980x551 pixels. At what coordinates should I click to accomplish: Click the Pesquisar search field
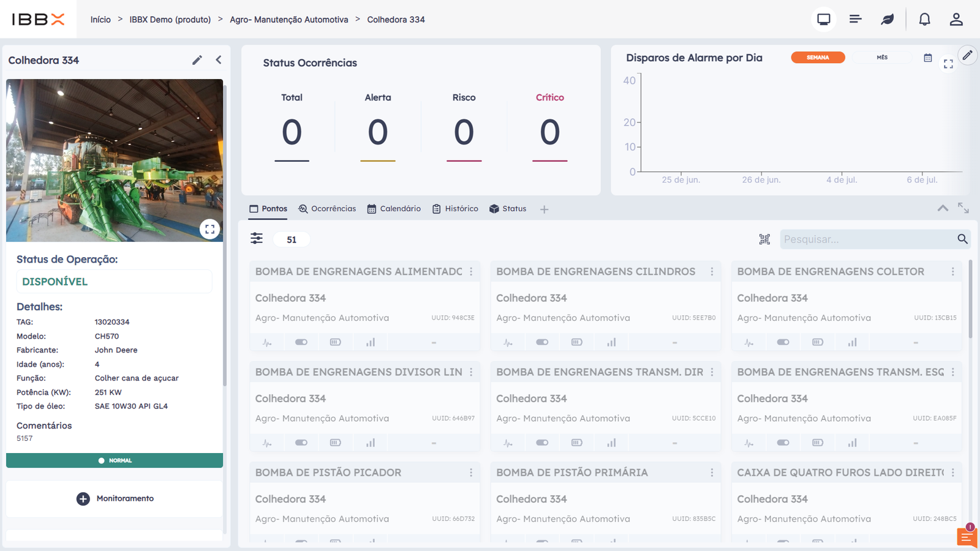pyautogui.click(x=867, y=239)
